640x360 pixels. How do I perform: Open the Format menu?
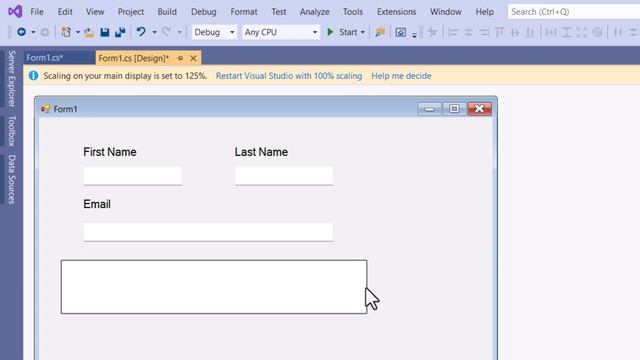[x=244, y=12]
